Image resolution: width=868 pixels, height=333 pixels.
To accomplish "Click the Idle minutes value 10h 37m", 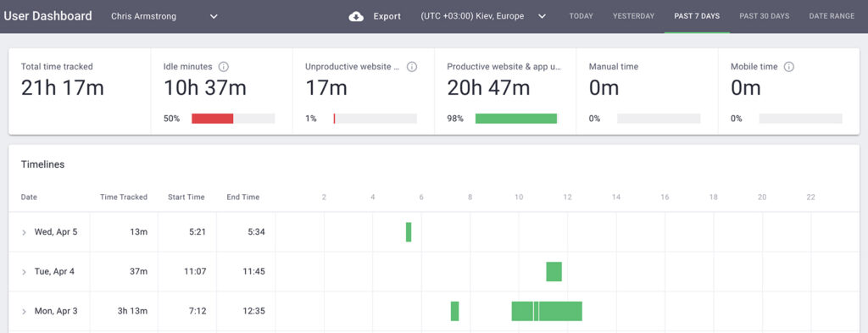I will [x=205, y=88].
